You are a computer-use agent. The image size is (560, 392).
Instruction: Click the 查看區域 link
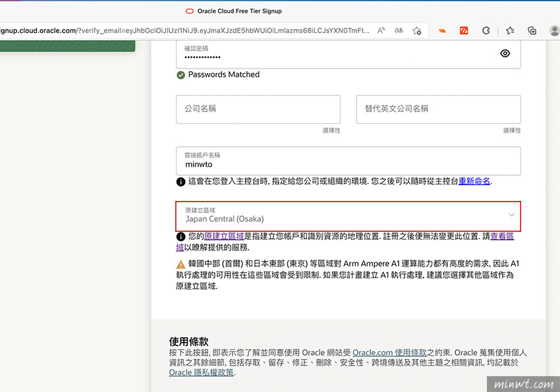click(502, 237)
